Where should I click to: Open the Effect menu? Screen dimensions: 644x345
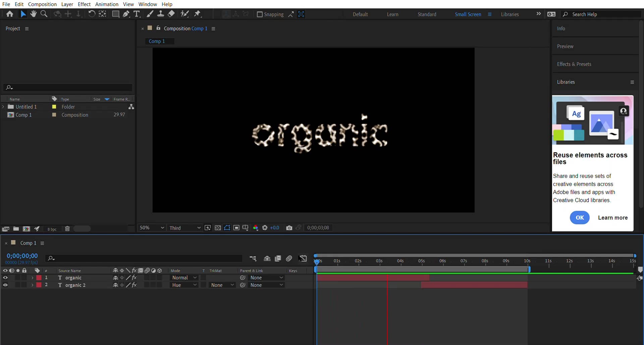84,4
